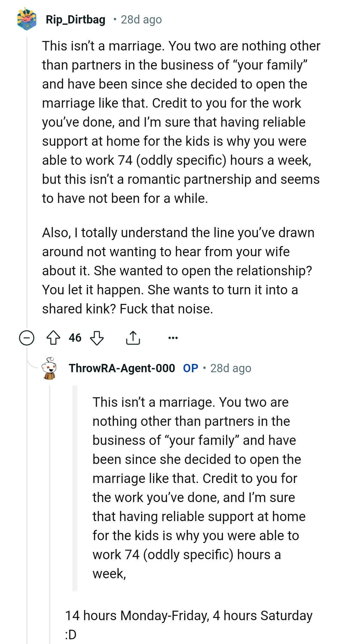Select the OP badge next to ThrowRA-Agent-000

[x=191, y=369]
